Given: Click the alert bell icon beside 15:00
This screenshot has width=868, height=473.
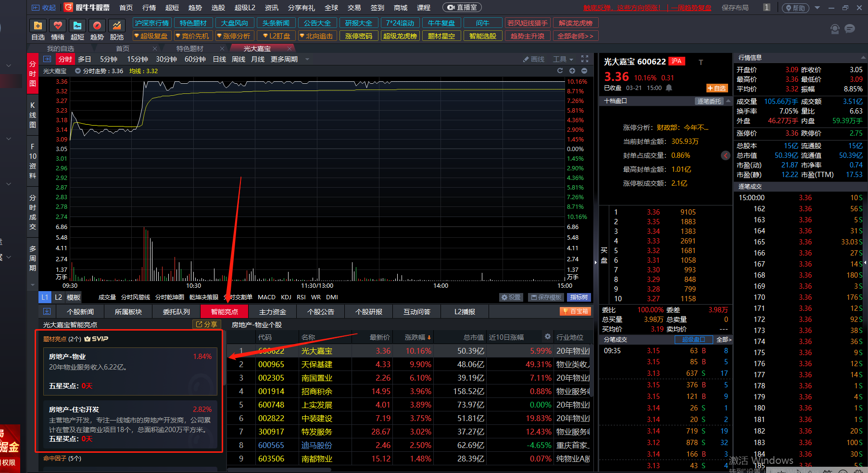Looking at the screenshot, I should [x=669, y=88].
